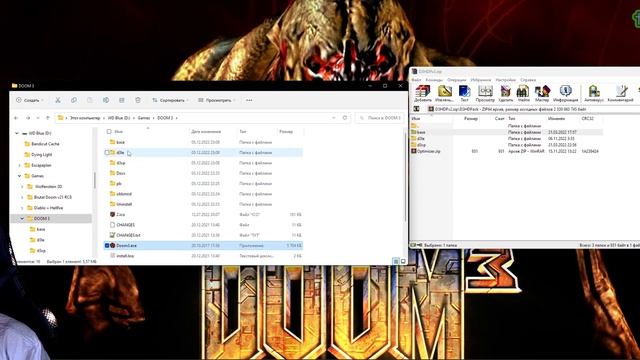
Task: Open WinRAR's Избранное menu
Action: pos(481,80)
